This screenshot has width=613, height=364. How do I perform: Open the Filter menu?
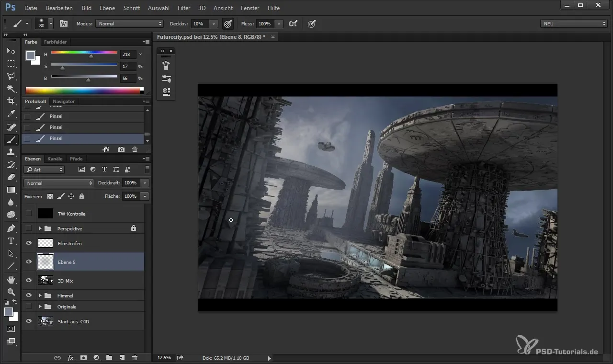pyautogui.click(x=184, y=8)
